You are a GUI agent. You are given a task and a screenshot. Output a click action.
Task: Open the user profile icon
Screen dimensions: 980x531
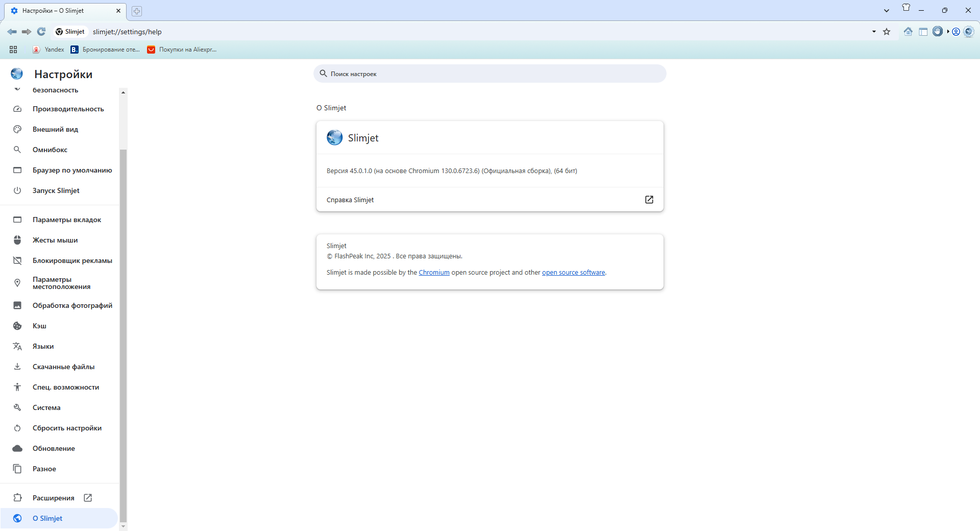[x=956, y=32]
